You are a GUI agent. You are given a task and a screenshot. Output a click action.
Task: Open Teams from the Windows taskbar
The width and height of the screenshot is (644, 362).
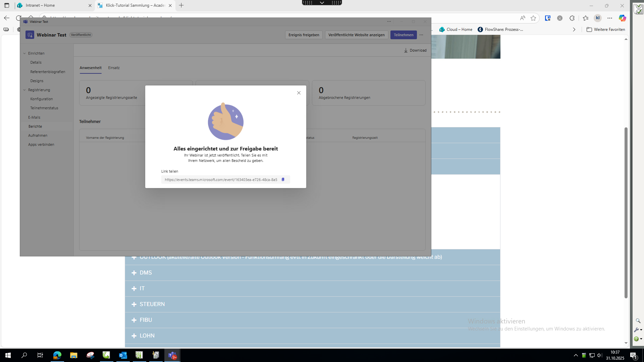pyautogui.click(x=172, y=355)
